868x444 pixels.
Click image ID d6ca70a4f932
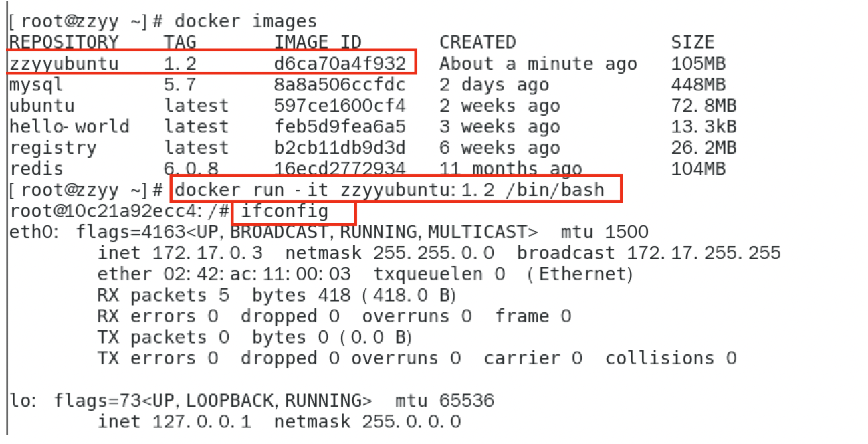pyautogui.click(x=340, y=64)
